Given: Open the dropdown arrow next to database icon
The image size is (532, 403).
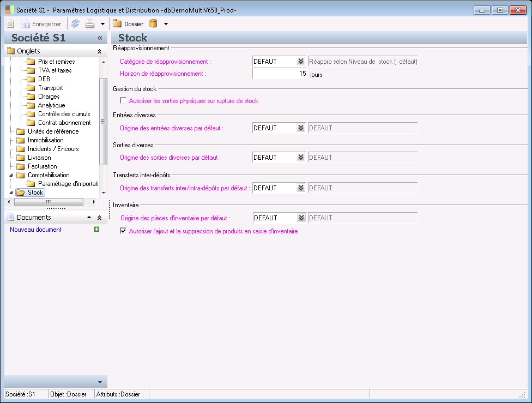Looking at the screenshot, I should pyautogui.click(x=166, y=24).
